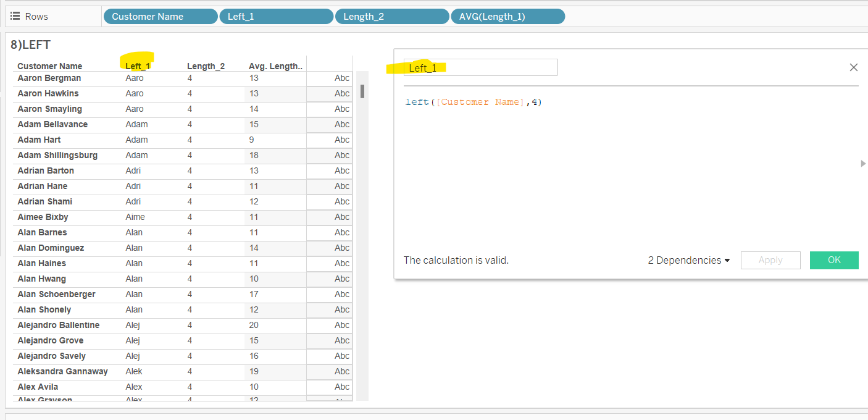Select the Alejandro Grove row name
The image size is (868, 420).
pyautogui.click(x=50, y=340)
